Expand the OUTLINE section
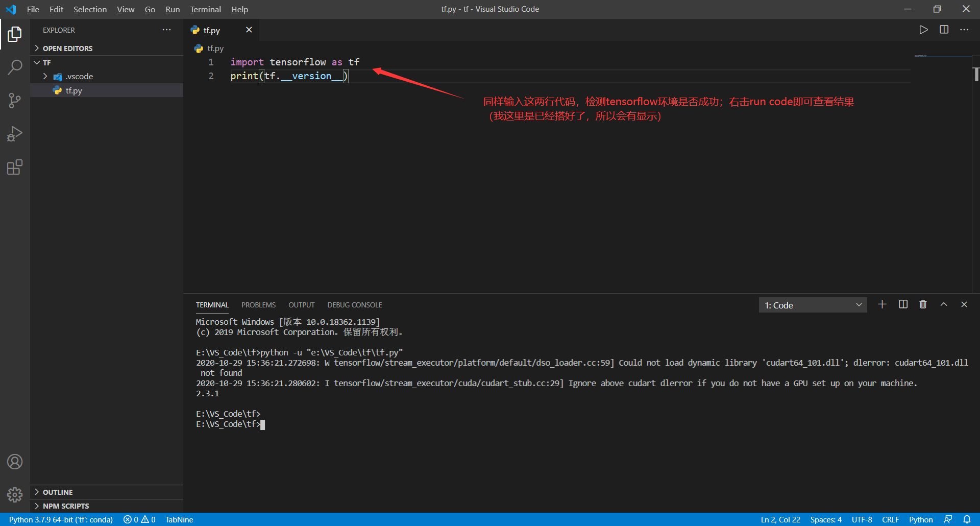 [x=58, y=492]
